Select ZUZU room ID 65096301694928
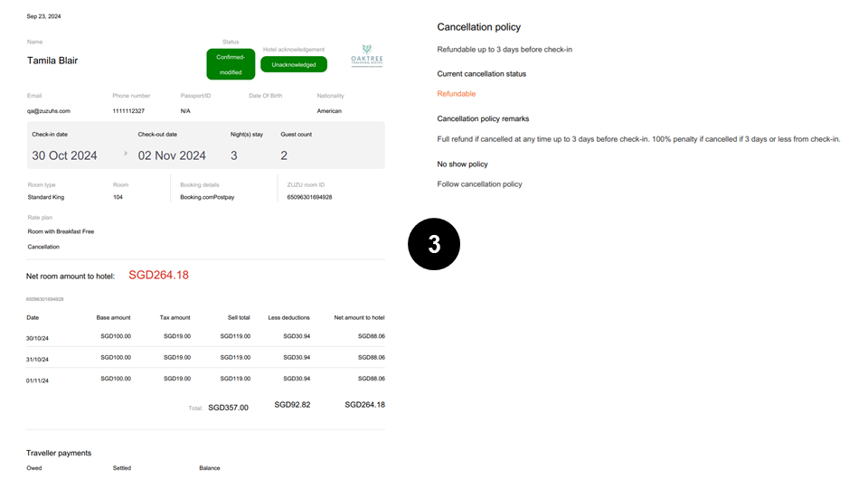Image resolution: width=868 pixels, height=488 pixels. coord(309,197)
